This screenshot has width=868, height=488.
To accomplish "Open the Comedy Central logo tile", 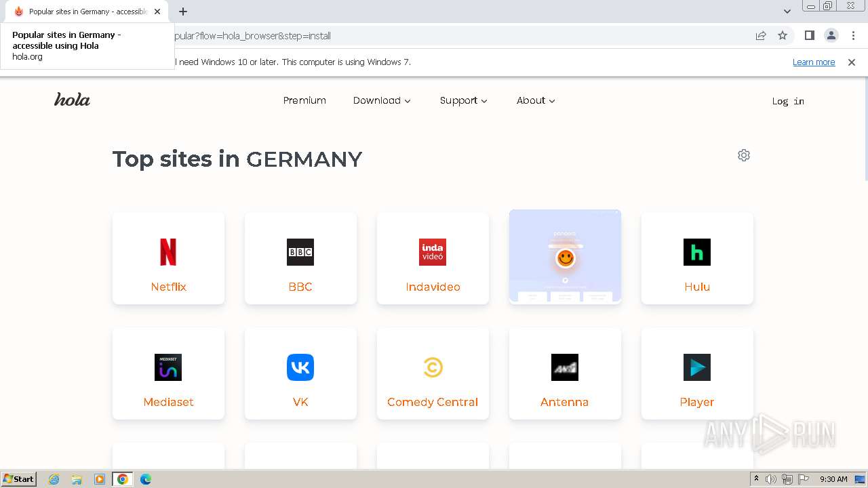I will [433, 367].
